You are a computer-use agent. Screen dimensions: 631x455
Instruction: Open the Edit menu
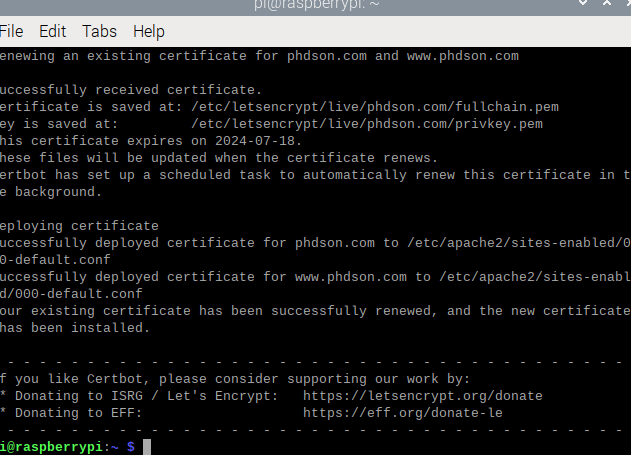point(52,31)
